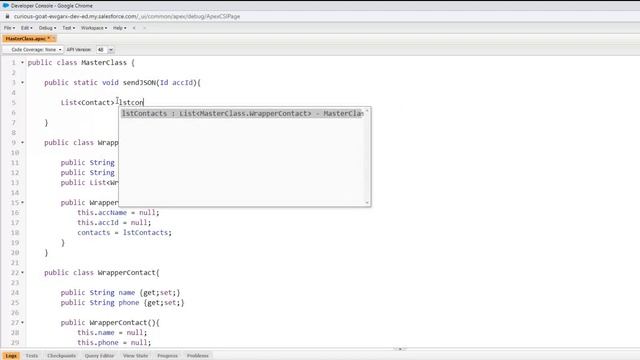This screenshot has height=360, width=640.
Task: Click 'name' property on line 24
Action: pyautogui.click(x=127, y=293)
